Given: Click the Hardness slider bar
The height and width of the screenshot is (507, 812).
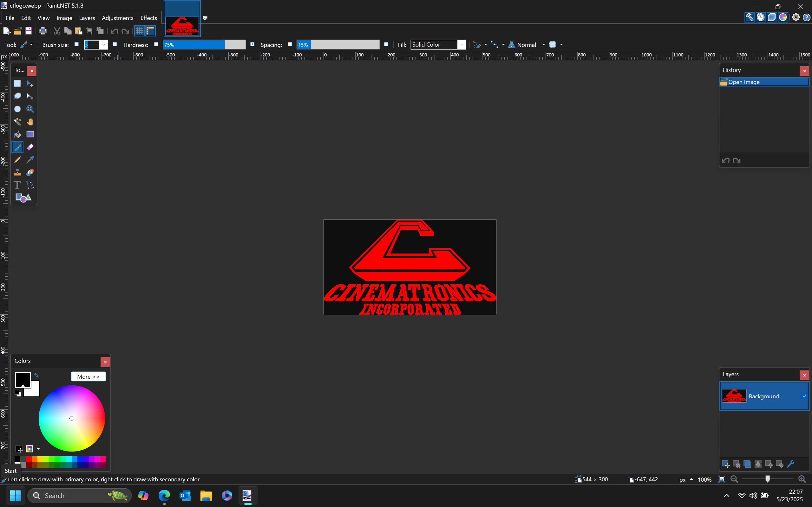Looking at the screenshot, I should [x=204, y=45].
